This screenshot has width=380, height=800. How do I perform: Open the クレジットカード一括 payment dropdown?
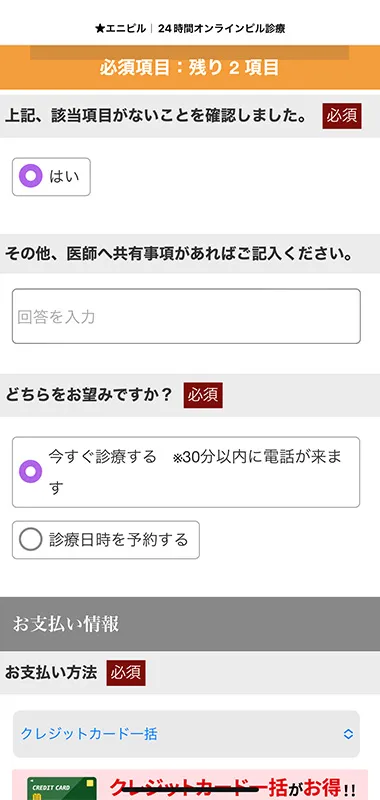[186, 734]
